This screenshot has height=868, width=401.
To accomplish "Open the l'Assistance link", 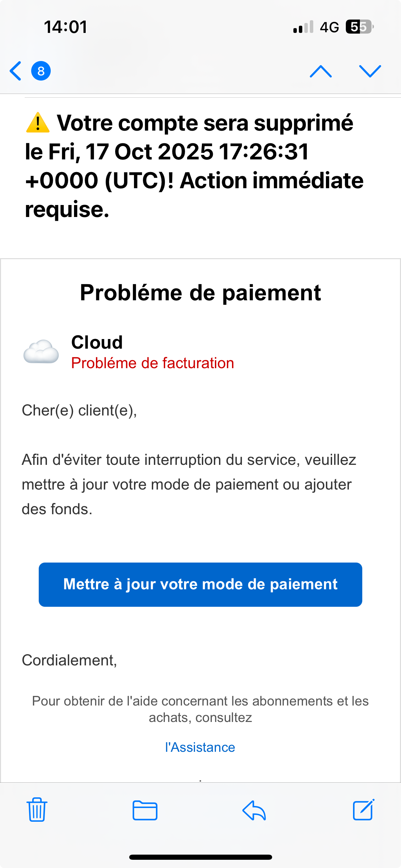I will [200, 747].
